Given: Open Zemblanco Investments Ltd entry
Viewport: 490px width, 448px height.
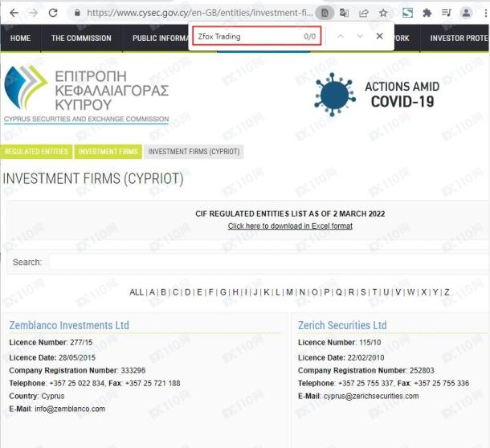Looking at the screenshot, I should click(69, 325).
